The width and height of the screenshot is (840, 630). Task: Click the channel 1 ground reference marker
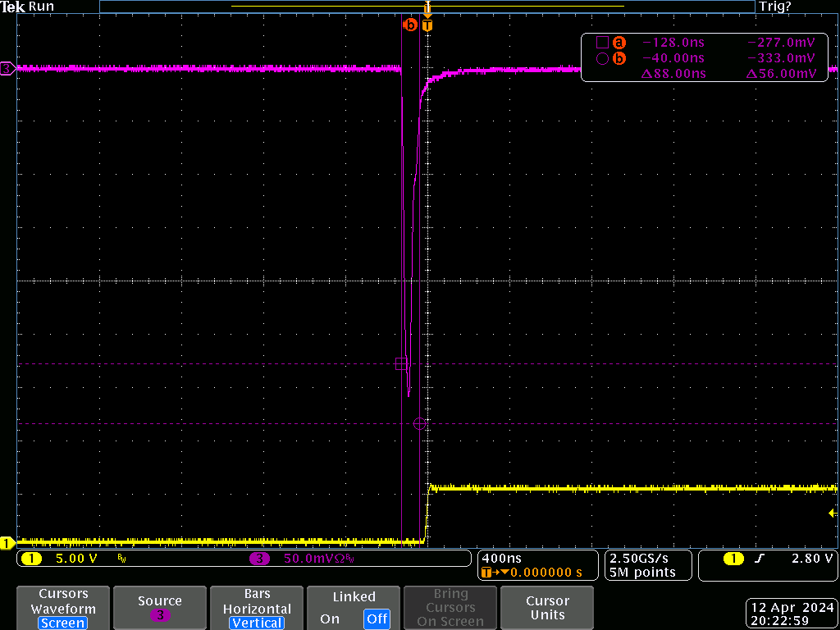point(7,542)
